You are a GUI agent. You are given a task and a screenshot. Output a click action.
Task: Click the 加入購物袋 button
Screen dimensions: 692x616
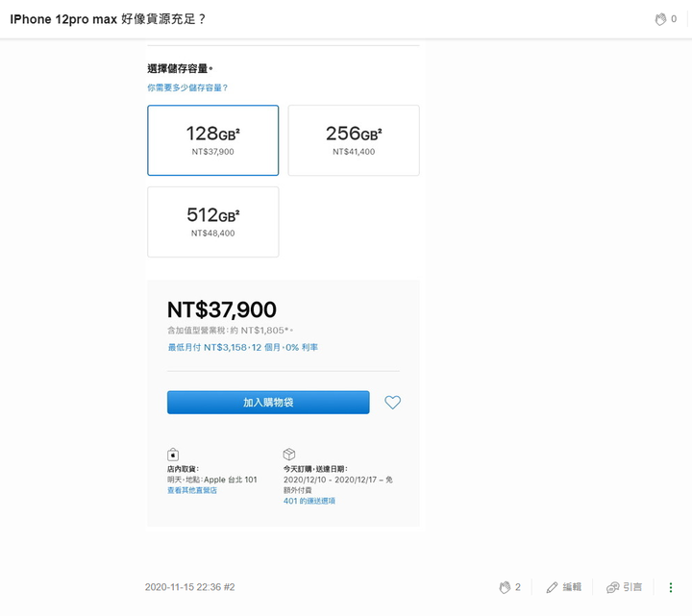tap(268, 402)
